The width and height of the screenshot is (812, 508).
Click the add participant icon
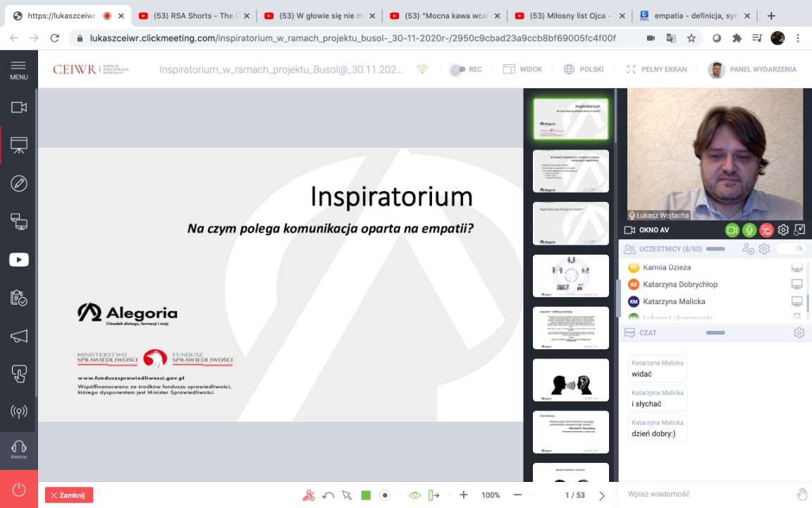pos(748,249)
